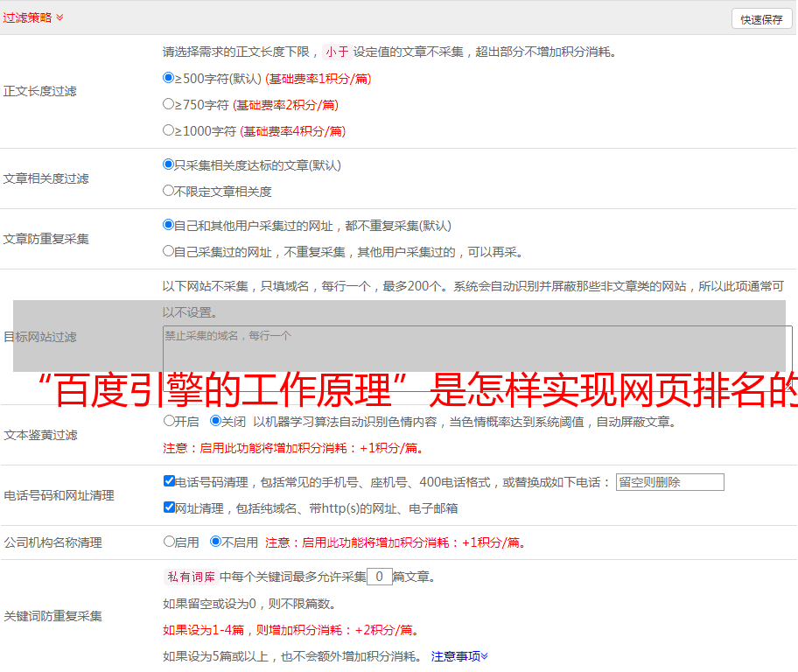This screenshot has height=672, width=798.
Task: Select 关闭 for 文本鉴黄过滤
Action: tap(216, 421)
